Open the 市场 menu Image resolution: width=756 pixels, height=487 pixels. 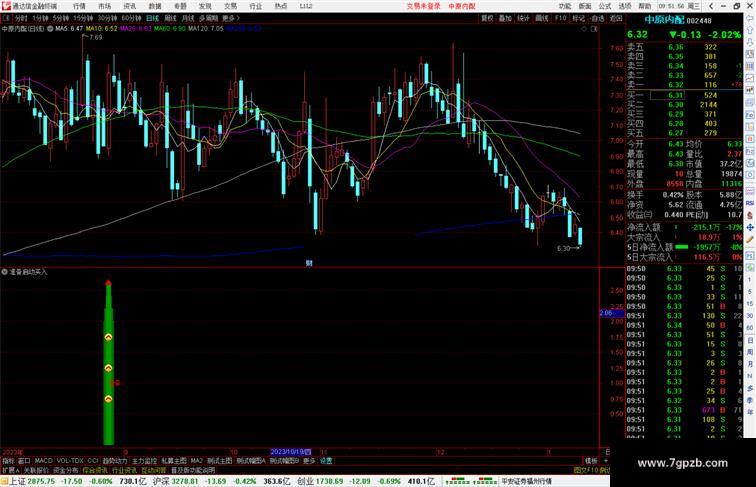coord(104,6)
